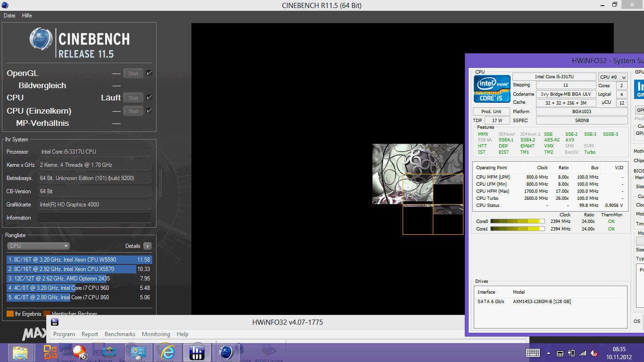Click the Betriebssys. field value

[x=95, y=178]
